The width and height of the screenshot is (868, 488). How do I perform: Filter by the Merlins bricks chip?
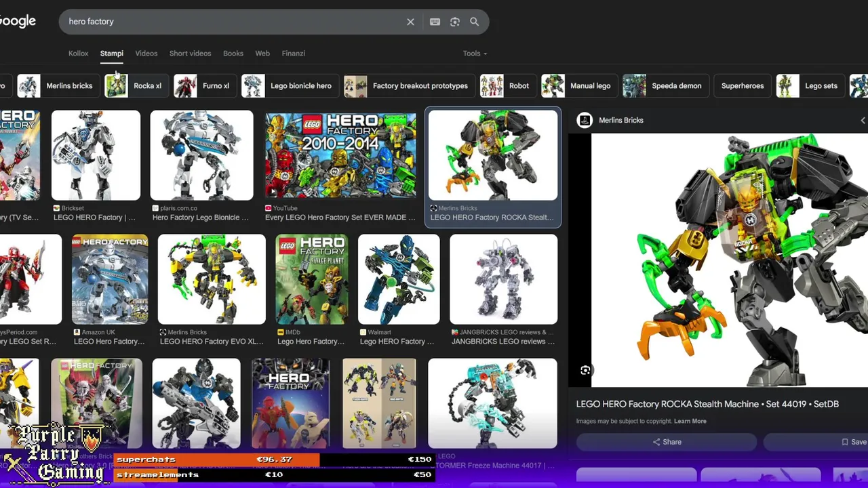click(x=57, y=86)
